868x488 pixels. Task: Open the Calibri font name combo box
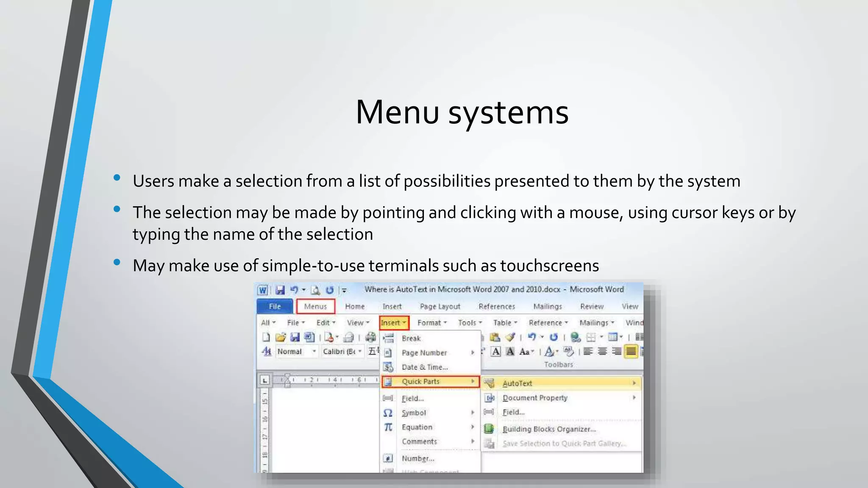[342, 352]
